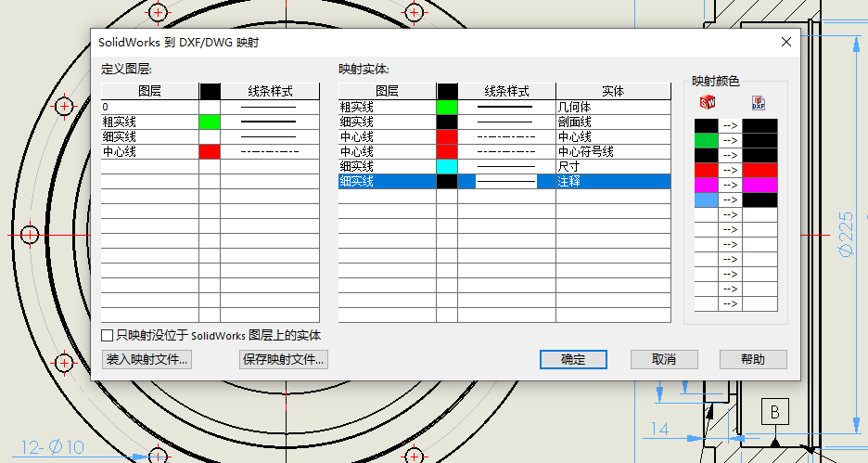Click the 装入映射文件... button
Screen dimensions: 868x463
tap(147, 359)
